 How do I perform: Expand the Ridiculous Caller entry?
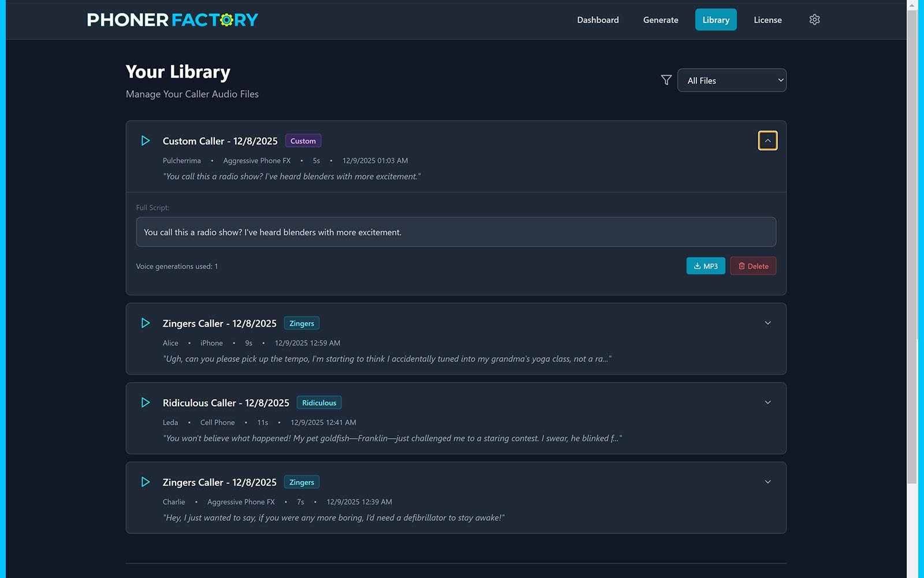(767, 403)
